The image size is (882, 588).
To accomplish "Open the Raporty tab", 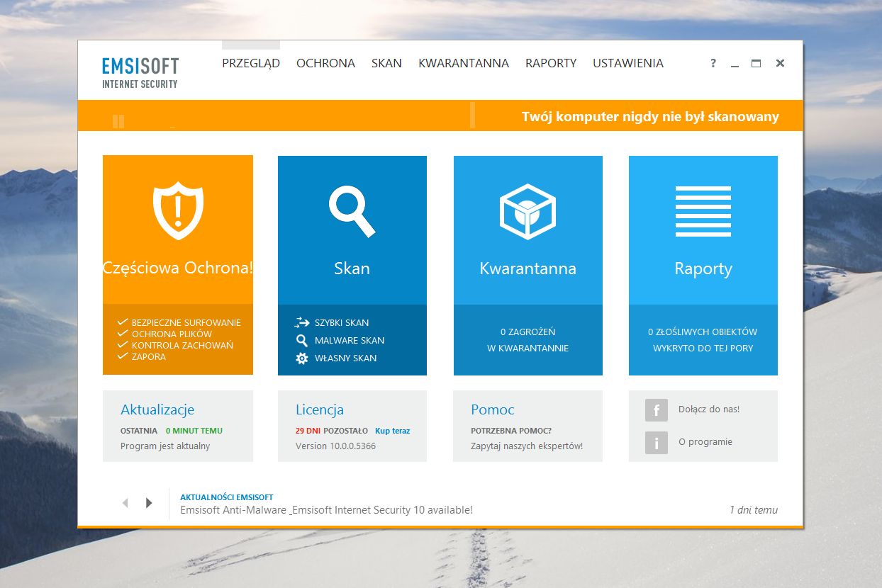I will (551, 63).
